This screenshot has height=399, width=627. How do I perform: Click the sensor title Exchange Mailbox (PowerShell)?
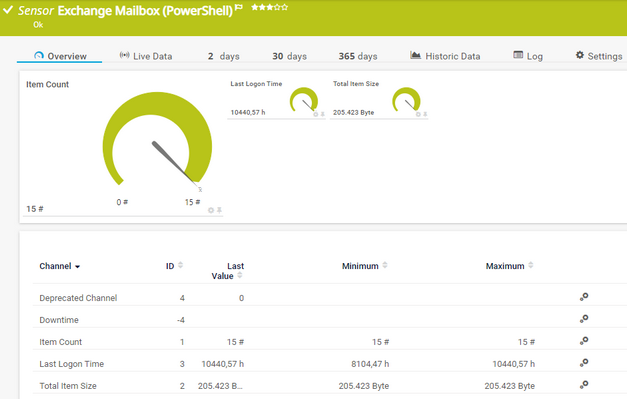click(x=145, y=10)
